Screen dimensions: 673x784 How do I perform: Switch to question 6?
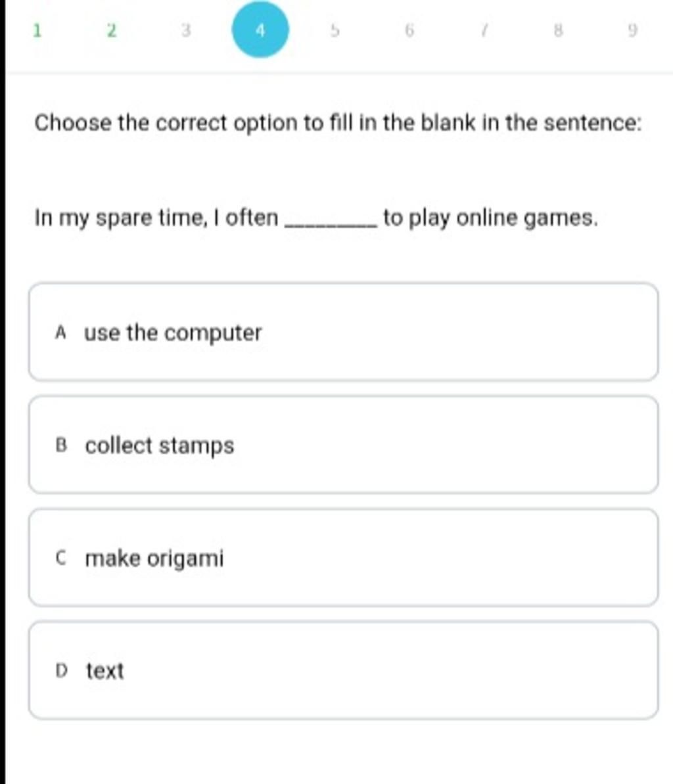pos(409,30)
